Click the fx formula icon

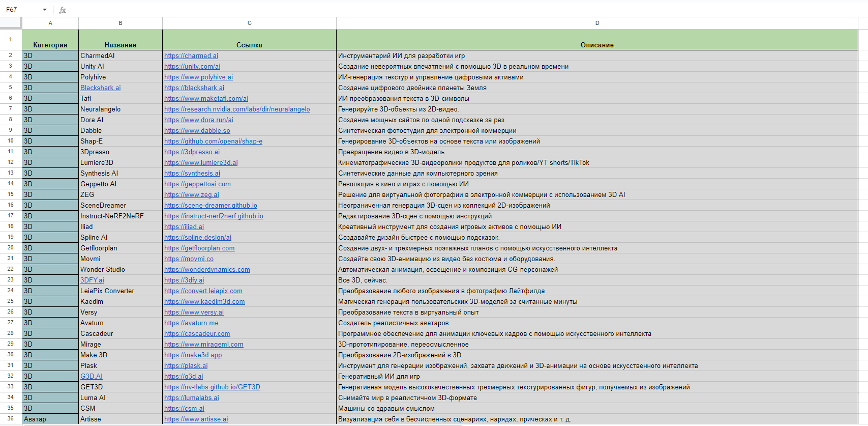pyautogui.click(x=63, y=10)
